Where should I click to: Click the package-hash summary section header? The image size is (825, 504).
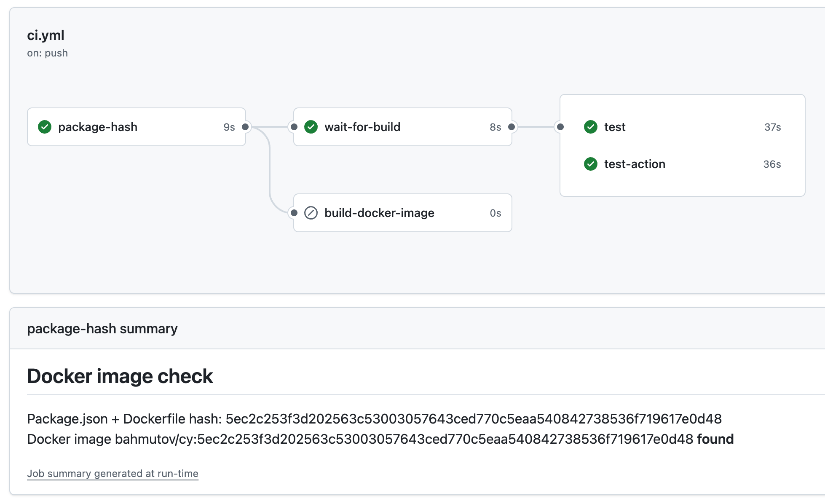coord(102,328)
